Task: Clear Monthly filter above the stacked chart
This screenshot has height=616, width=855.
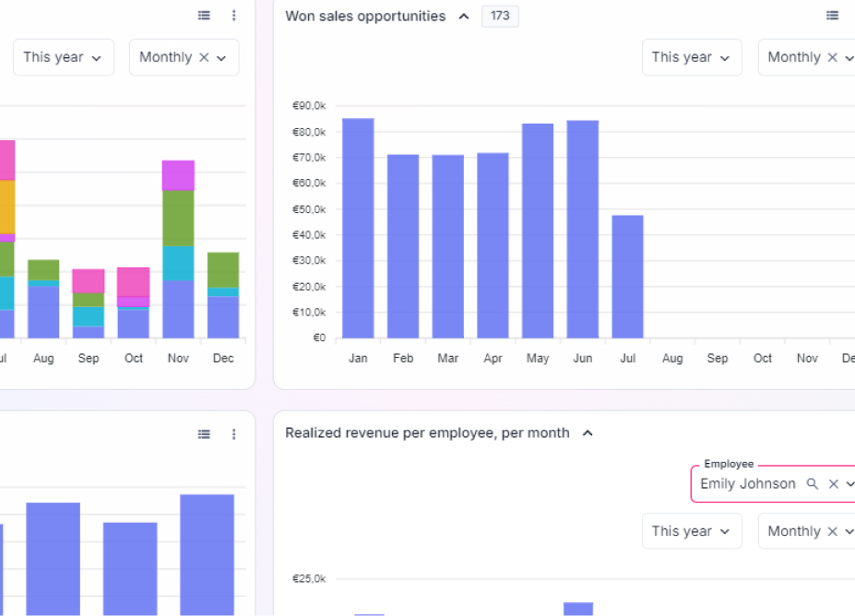Action: coord(204,57)
